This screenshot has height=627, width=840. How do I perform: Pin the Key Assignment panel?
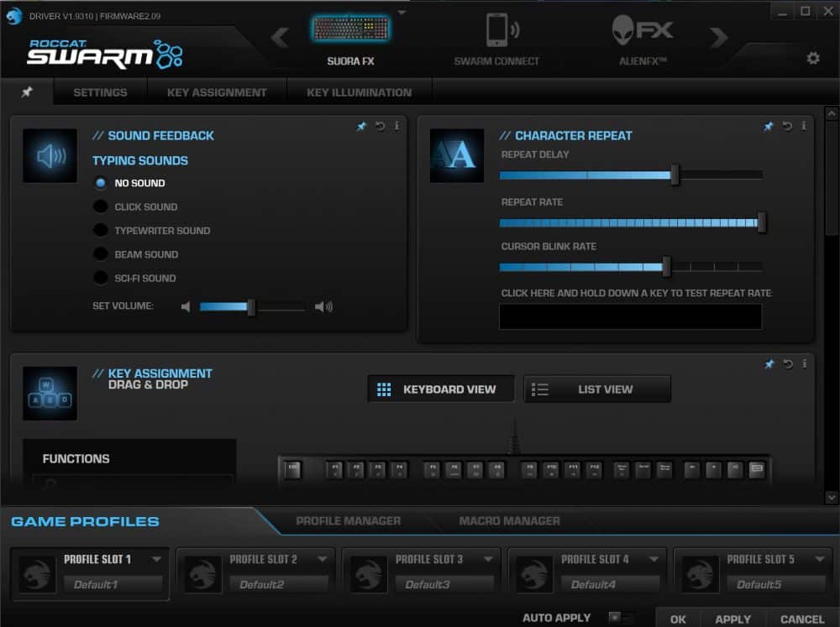(x=769, y=364)
